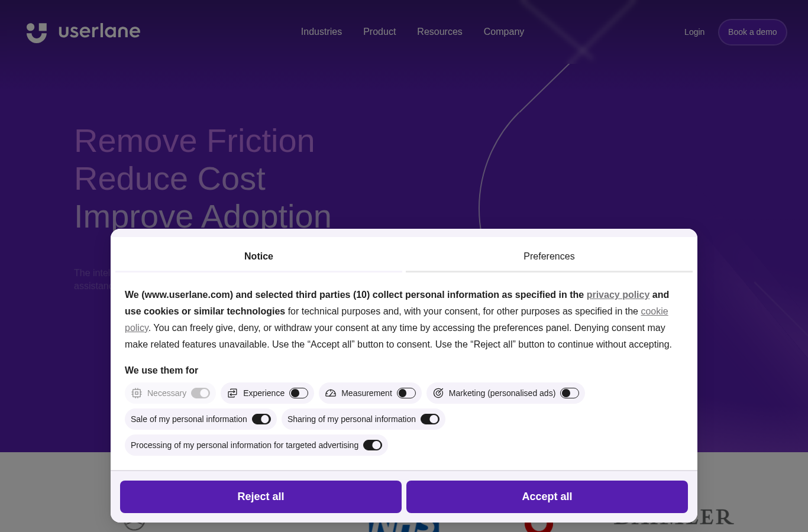Screen dimensions: 808x532
Task: Enable the Measurement cookies toggle
Action: pos(406,393)
